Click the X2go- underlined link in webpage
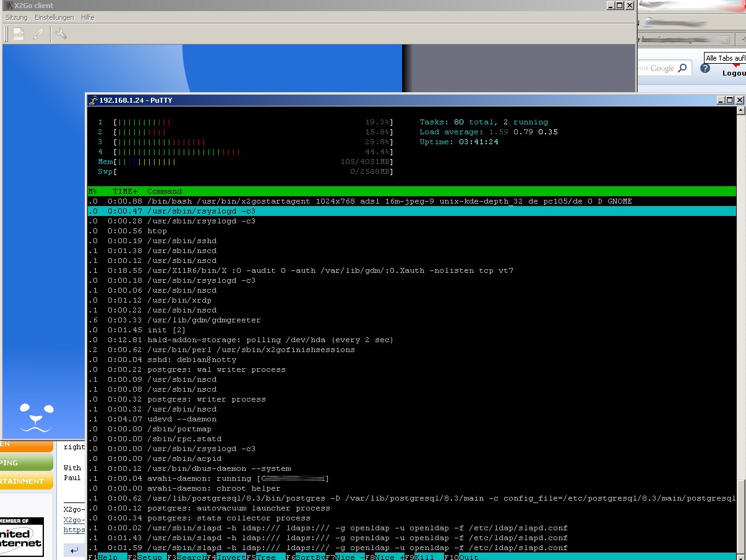746x560 pixels. pyautogui.click(x=73, y=520)
